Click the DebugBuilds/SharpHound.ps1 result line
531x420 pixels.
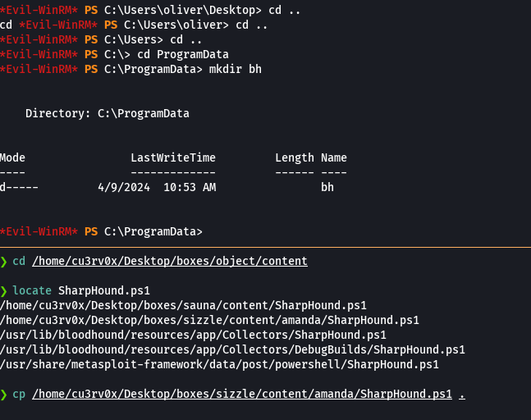[232, 349]
